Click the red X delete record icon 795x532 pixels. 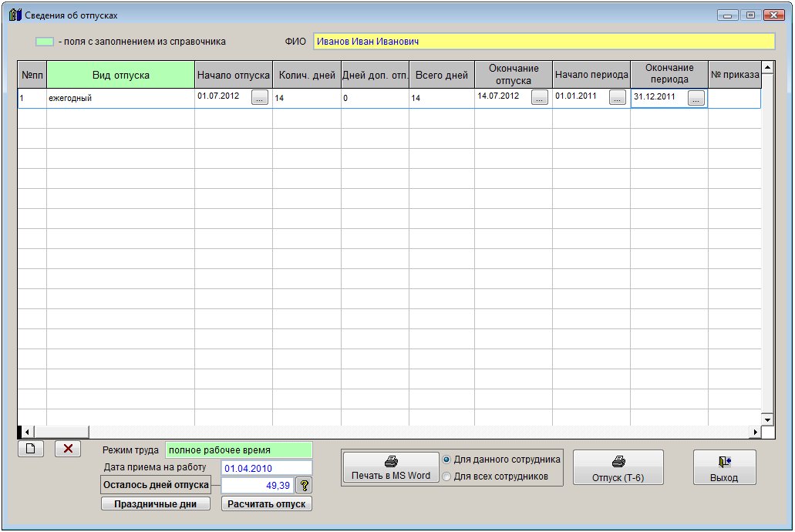68,450
